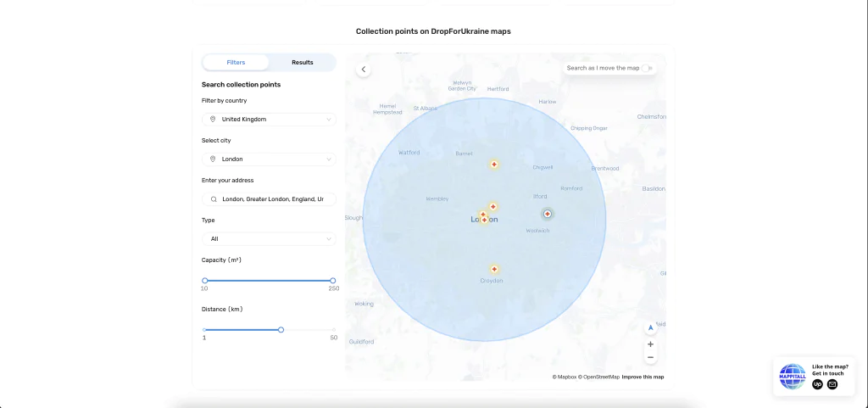Click the search magnifier in address field
The image size is (868, 408).
[x=213, y=198]
